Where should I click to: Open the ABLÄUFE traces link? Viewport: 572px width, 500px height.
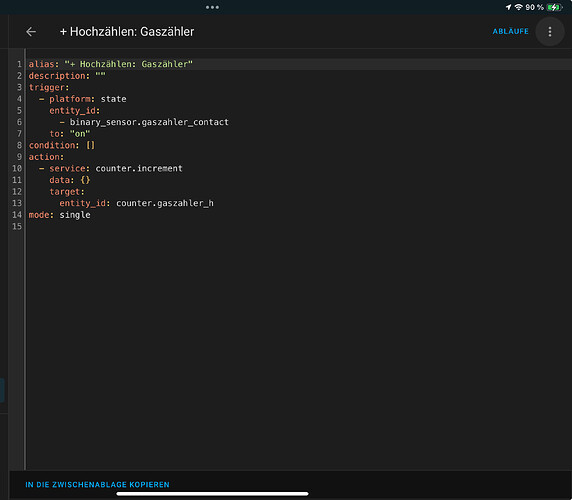510,31
